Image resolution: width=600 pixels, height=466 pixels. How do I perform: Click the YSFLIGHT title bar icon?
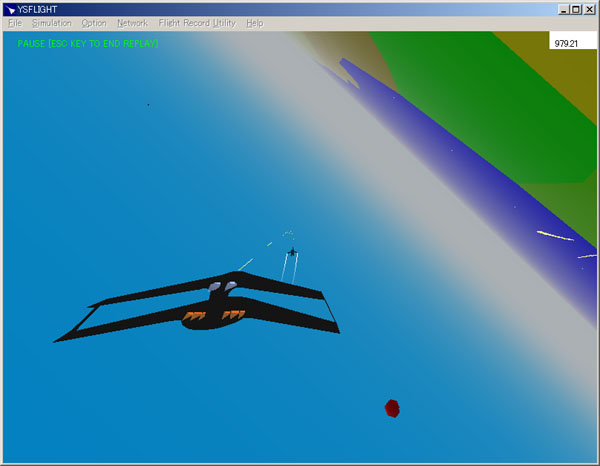pos(10,10)
